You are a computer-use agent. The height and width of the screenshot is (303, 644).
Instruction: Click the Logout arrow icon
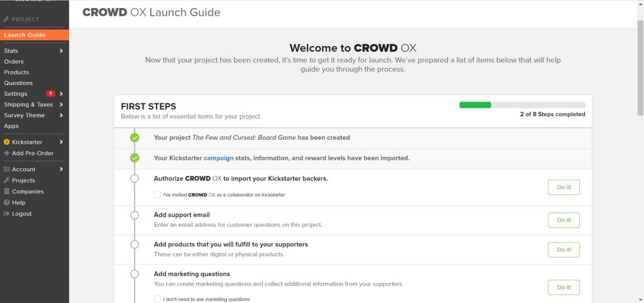point(6,214)
